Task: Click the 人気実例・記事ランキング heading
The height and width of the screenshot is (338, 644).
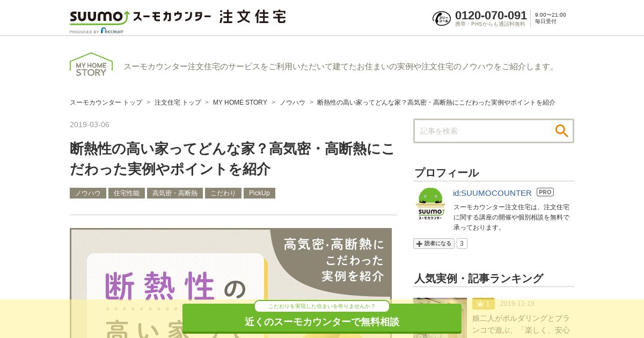Action: (479, 278)
